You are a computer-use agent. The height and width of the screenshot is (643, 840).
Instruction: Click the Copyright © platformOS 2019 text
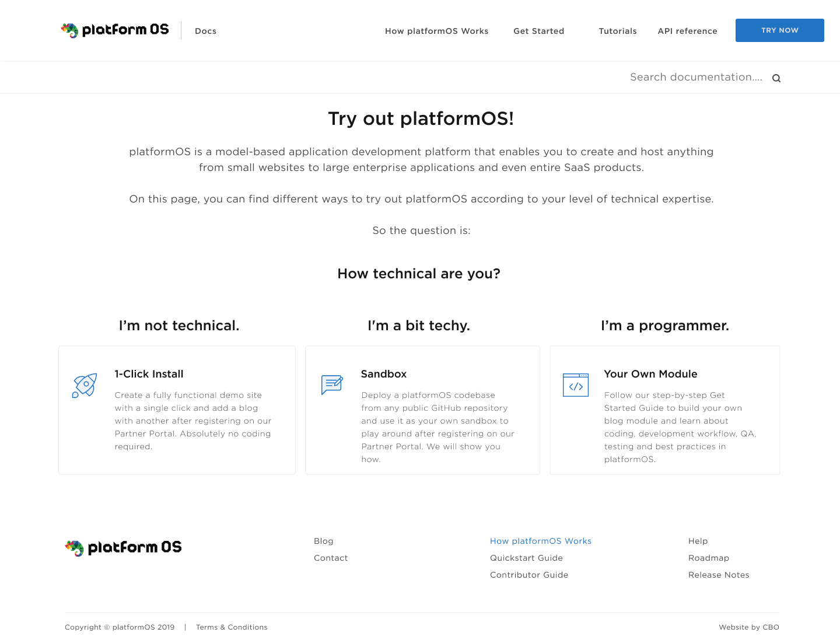(x=120, y=627)
